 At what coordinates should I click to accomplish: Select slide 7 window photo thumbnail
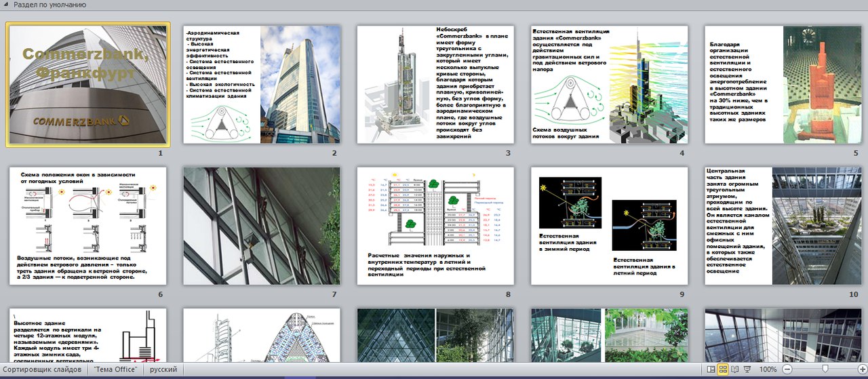point(262,226)
